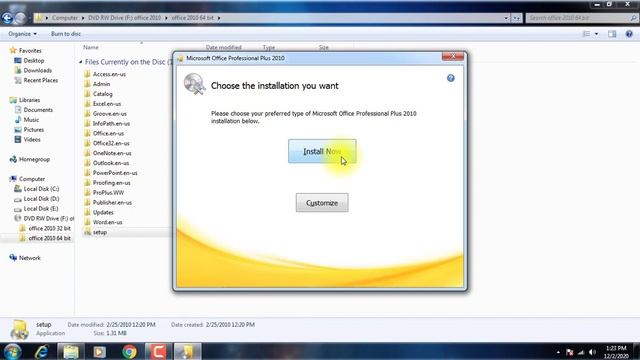The width and height of the screenshot is (640, 360).
Task: Open the Windows Start menu
Action: [12, 351]
